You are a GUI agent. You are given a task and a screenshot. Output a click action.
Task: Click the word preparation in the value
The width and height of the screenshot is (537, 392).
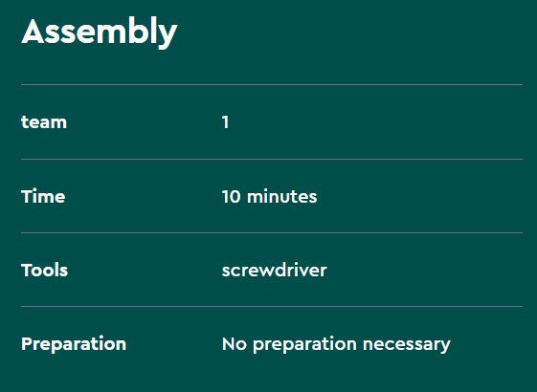[304, 345]
